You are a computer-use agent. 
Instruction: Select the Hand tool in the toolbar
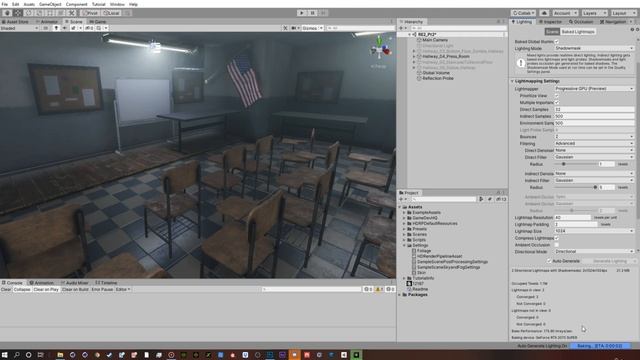tap(7, 13)
